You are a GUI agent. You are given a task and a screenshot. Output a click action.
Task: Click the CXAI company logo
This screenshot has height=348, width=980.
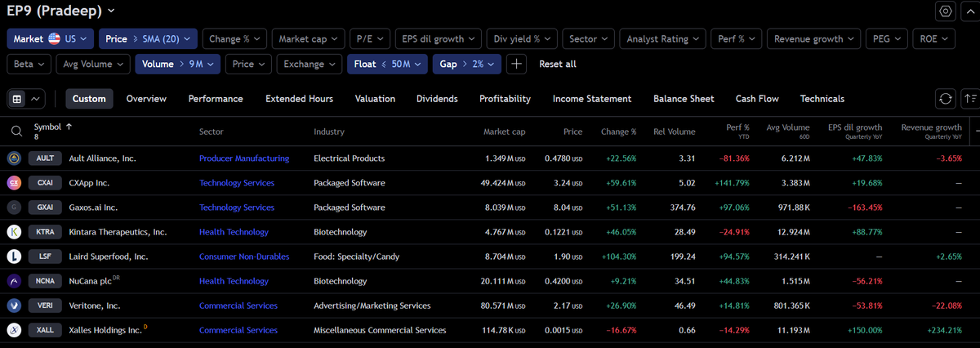pyautogui.click(x=14, y=182)
